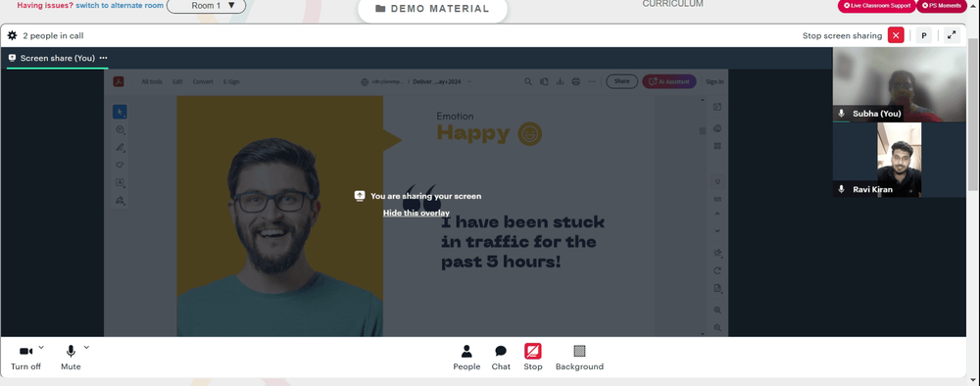
Task: Go to next page arrow
Action: 717,231
